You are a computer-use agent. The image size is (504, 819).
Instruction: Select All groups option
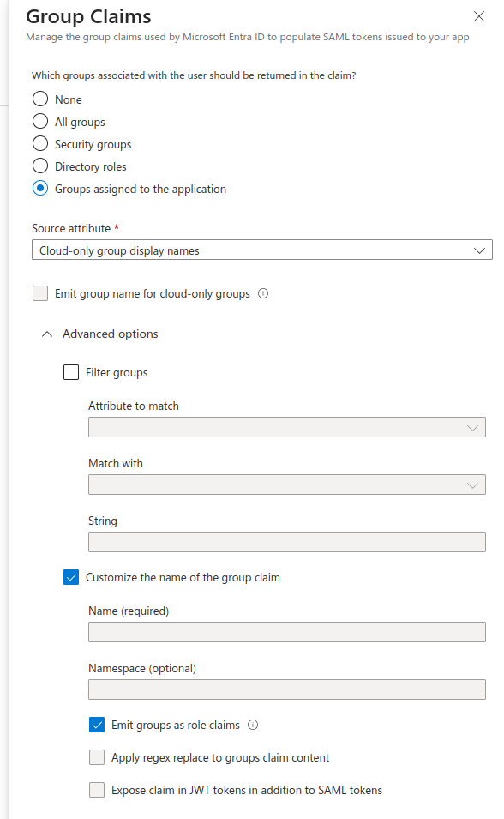pyautogui.click(x=39, y=121)
